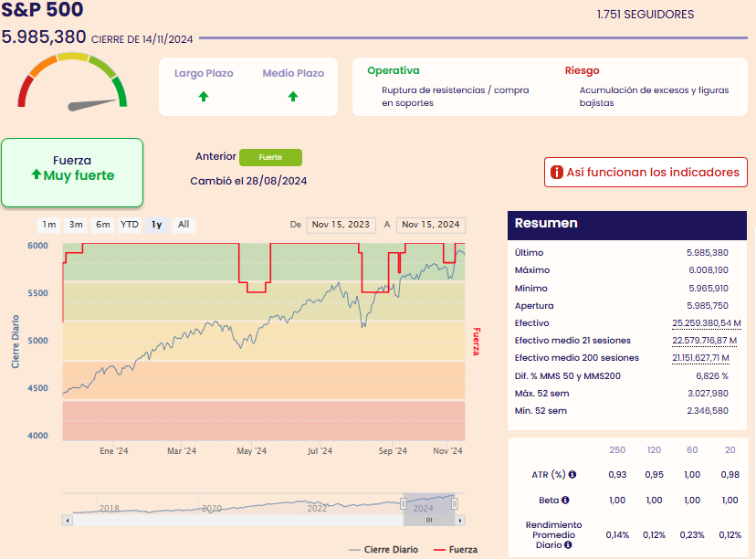
Task: Click the De start date field
Action: (x=341, y=225)
